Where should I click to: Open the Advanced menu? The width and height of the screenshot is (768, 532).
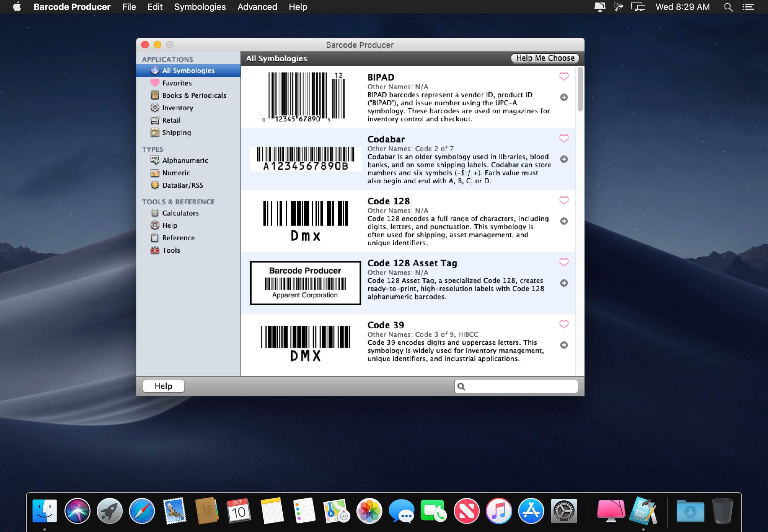coord(257,7)
